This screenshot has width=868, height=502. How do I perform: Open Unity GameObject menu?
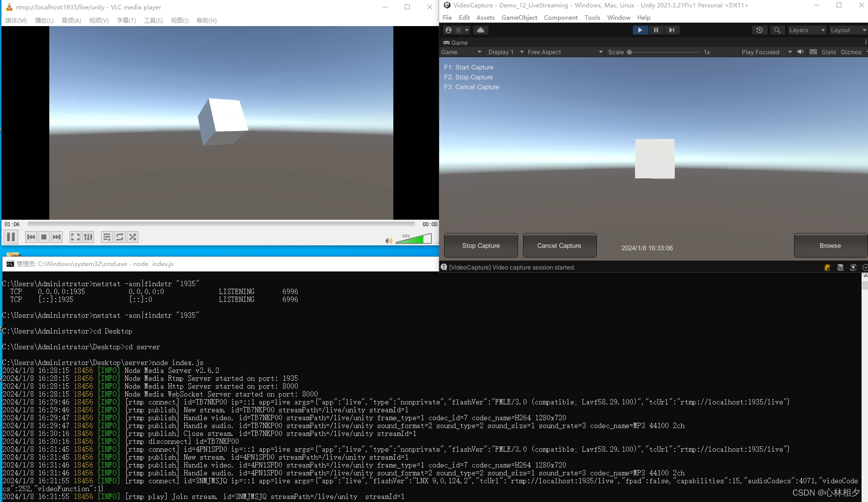(520, 18)
